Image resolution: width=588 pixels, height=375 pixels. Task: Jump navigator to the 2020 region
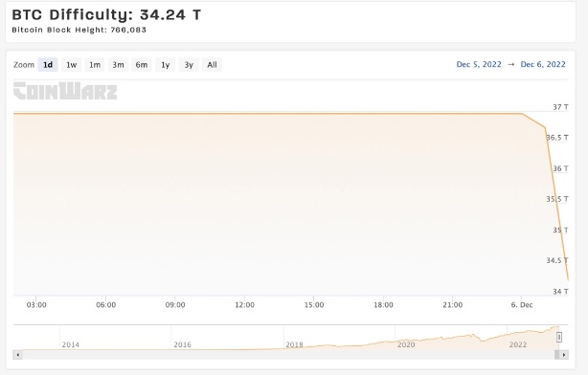[406, 344]
